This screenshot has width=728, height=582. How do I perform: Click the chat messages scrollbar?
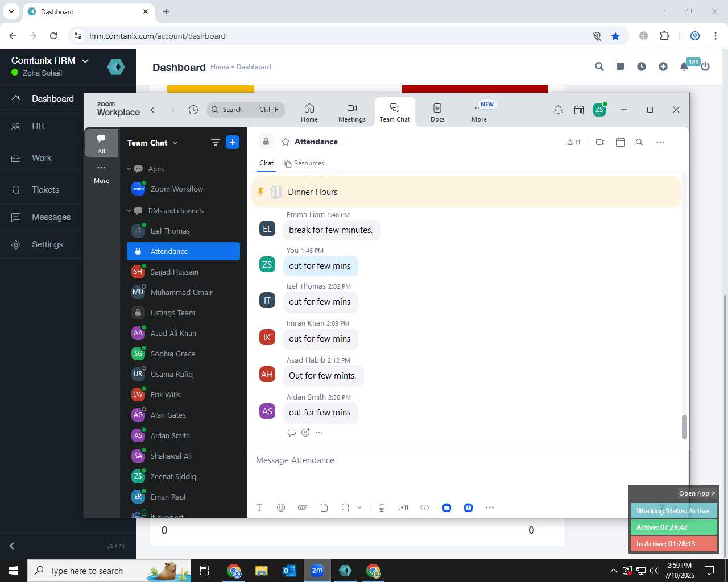coord(685,427)
